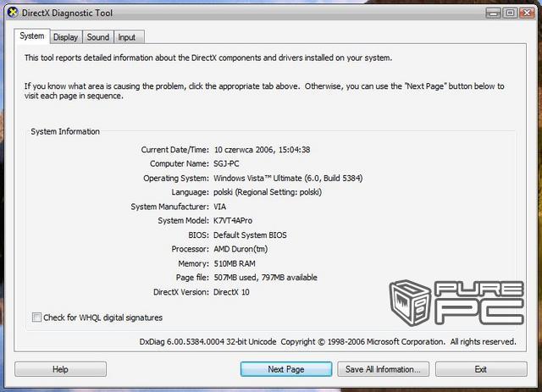Open the Input tab

tap(127, 37)
